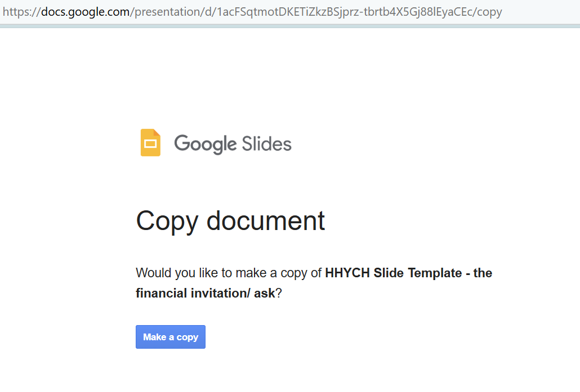The height and width of the screenshot is (392, 580).
Task: Click the white rectangle inside Slides icon
Action: pos(150,145)
